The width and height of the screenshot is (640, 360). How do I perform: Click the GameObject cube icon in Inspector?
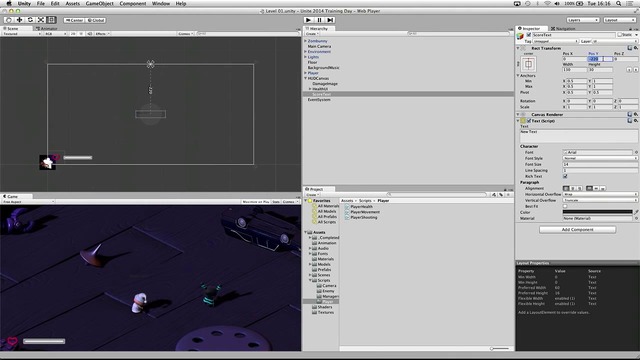520,36
